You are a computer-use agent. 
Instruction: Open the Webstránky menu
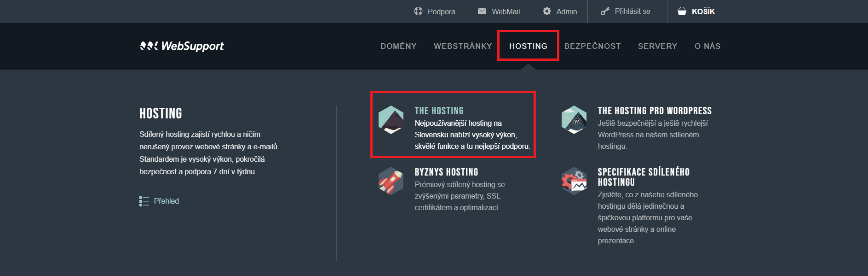coord(463,46)
